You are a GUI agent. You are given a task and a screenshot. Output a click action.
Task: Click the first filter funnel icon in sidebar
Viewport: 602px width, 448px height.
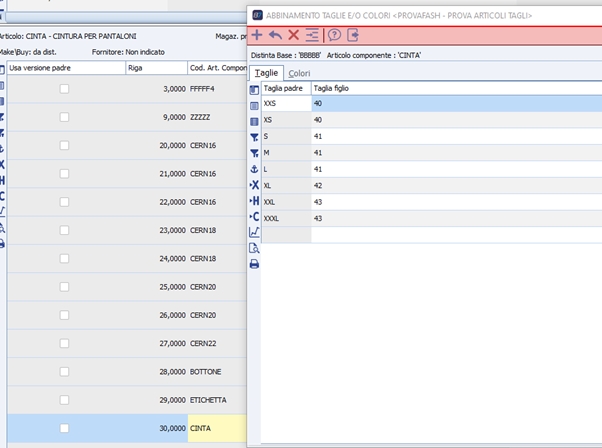[x=254, y=137]
